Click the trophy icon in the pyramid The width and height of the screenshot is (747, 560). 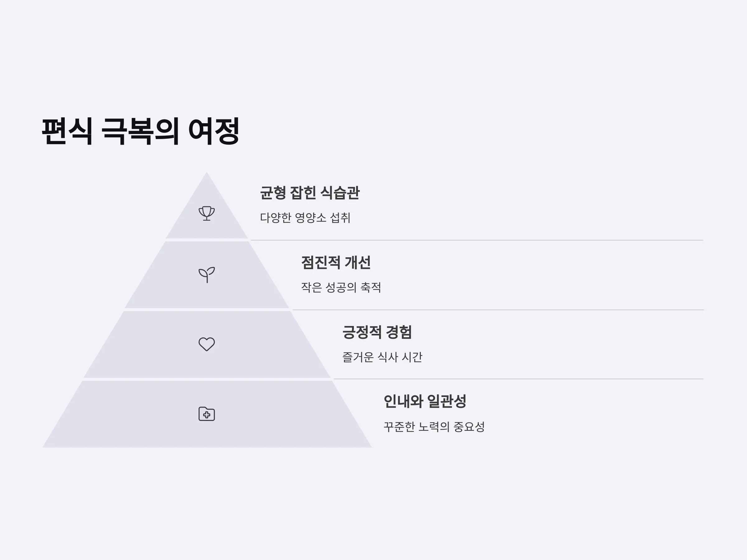tap(207, 213)
